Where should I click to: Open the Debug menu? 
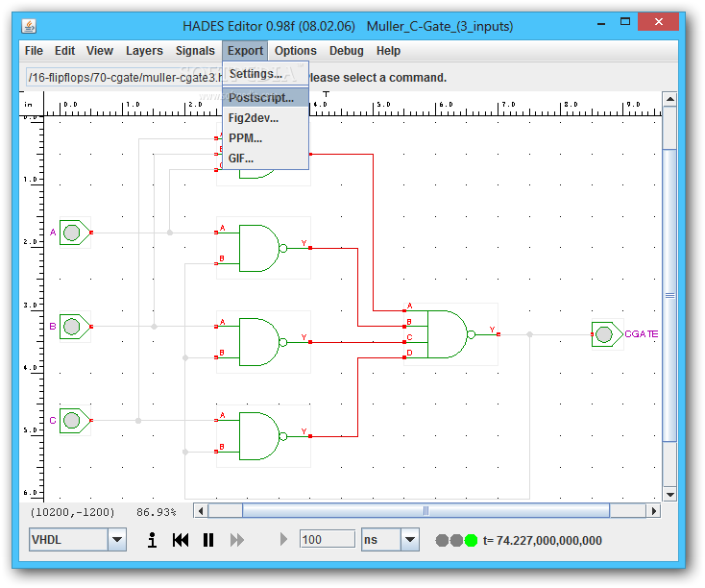coord(346,51)
